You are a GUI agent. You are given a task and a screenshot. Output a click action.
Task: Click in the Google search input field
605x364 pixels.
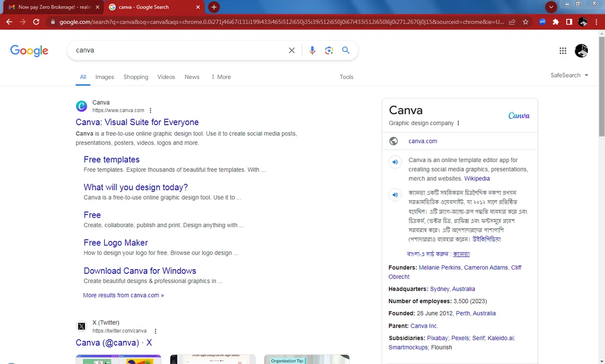180,51
